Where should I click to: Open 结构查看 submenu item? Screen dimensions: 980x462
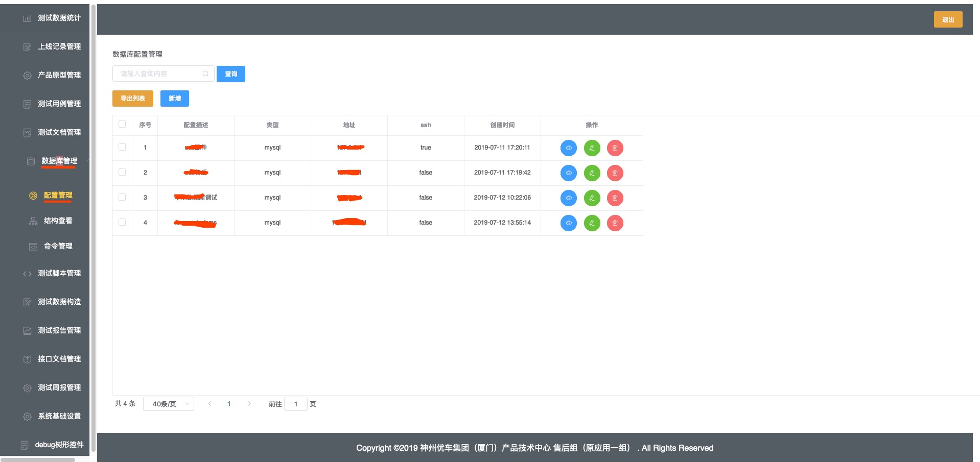[x=58, y=221]
